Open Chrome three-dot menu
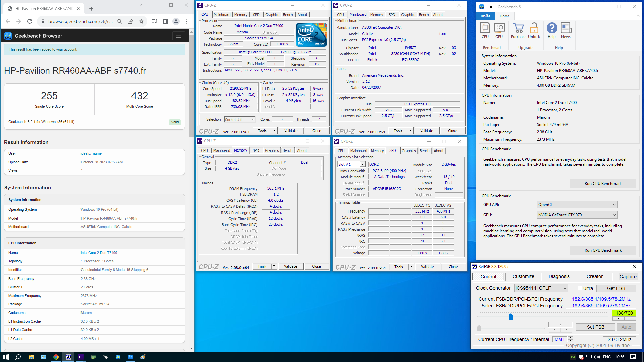644x362 pixels. click(x=187, y=21)
